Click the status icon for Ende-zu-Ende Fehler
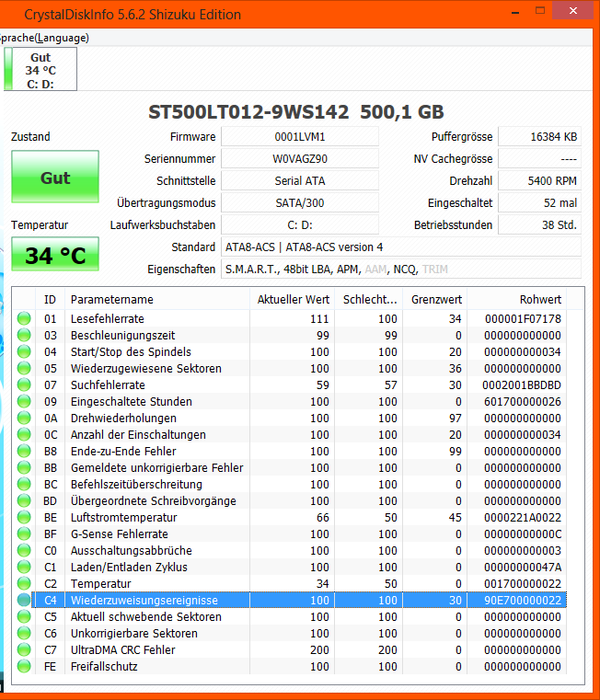Screen dimensions: 600x700 click(x=24, y=451)
